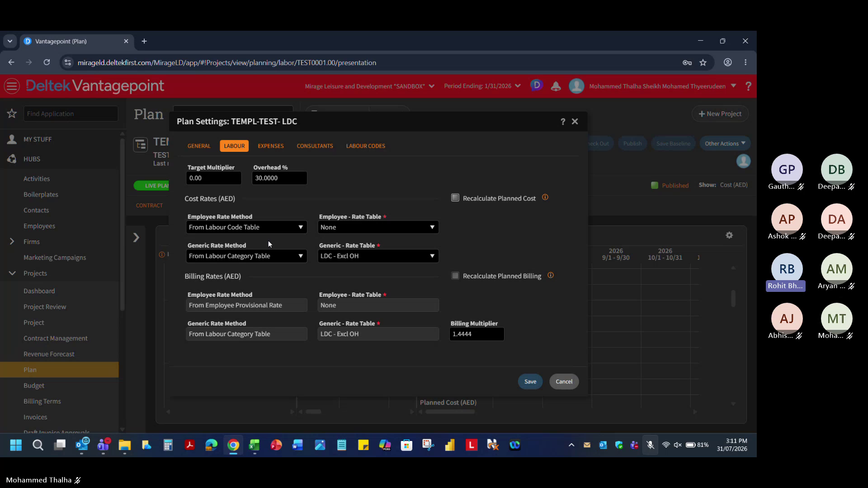Image resolution: width=868 pixels, height=488 pixels.
Task: Show info for Recalculate Planned Cost
Action: [545, 197]
